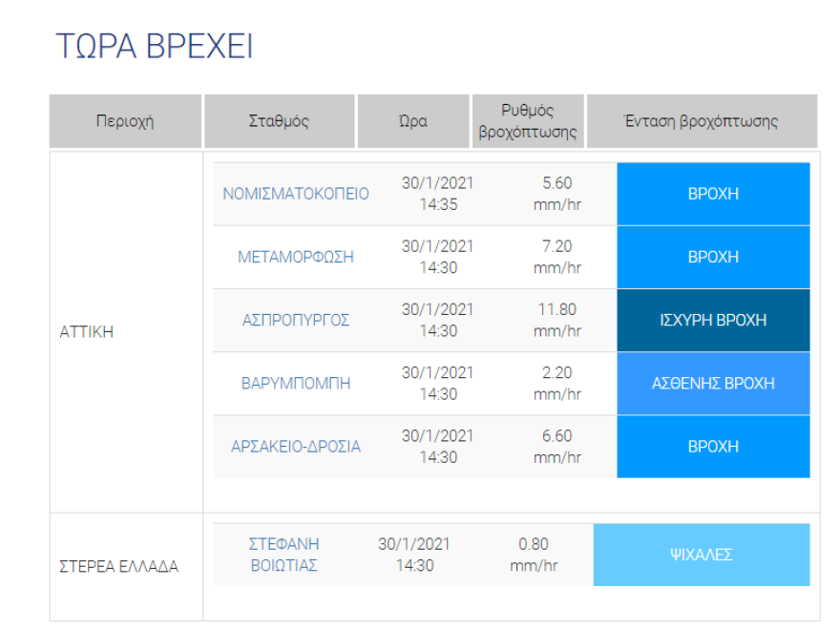Click the ΒΡΟΧΗ cell in ΝΟΜΙΣΜΑΤΟΚΟΠΕΙΟ row
The width and height of the screenshot is (840, 630).
(713, 194)
